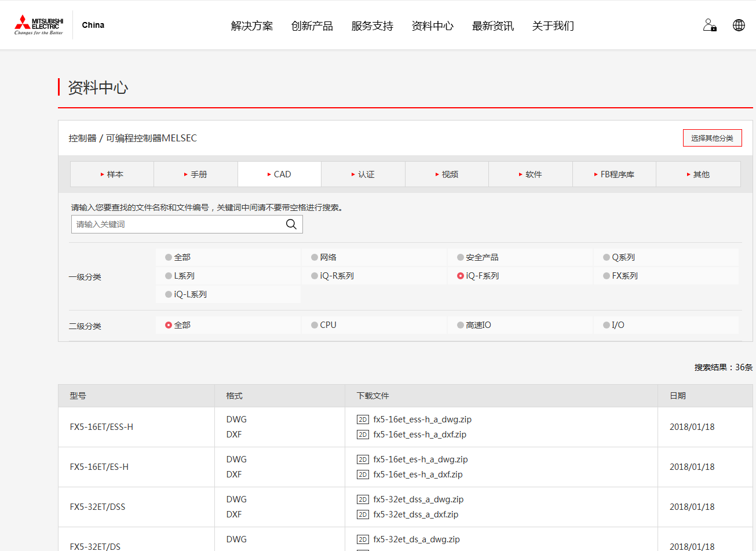Viewport: 756px width, 551px height.
Task: Download fx5-16et_ess-h_a_dxf.zip file link
Action: (x=419, y=435)
